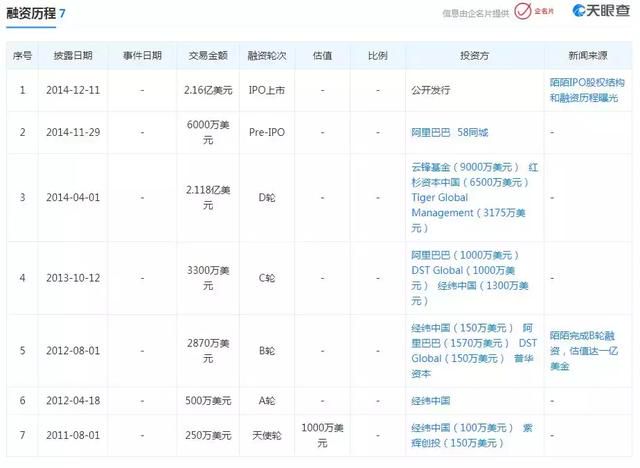Click the 交易金额 column header
The height and width of the screenshot is (468, 640).
tap(208, 55)
